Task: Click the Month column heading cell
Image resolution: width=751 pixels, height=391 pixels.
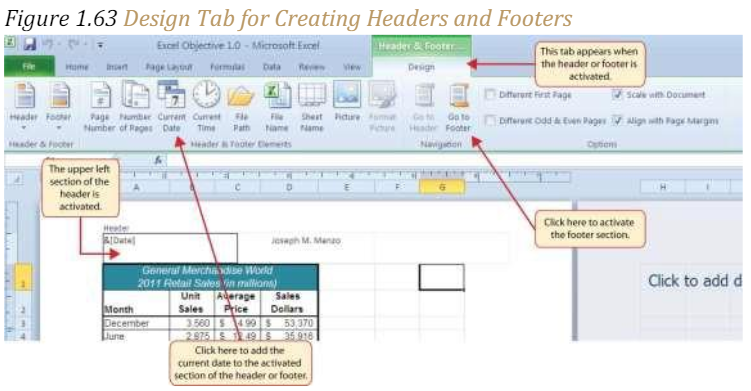Action: [136, 303]
